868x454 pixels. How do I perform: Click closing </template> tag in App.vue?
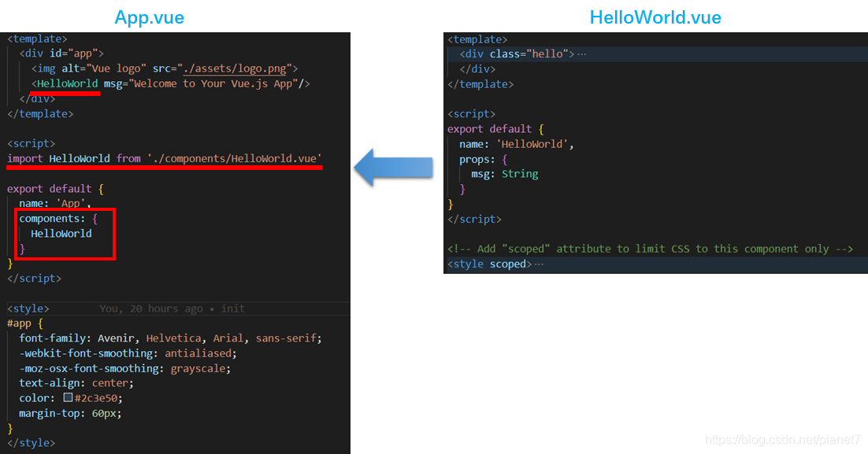coord(40,113)
